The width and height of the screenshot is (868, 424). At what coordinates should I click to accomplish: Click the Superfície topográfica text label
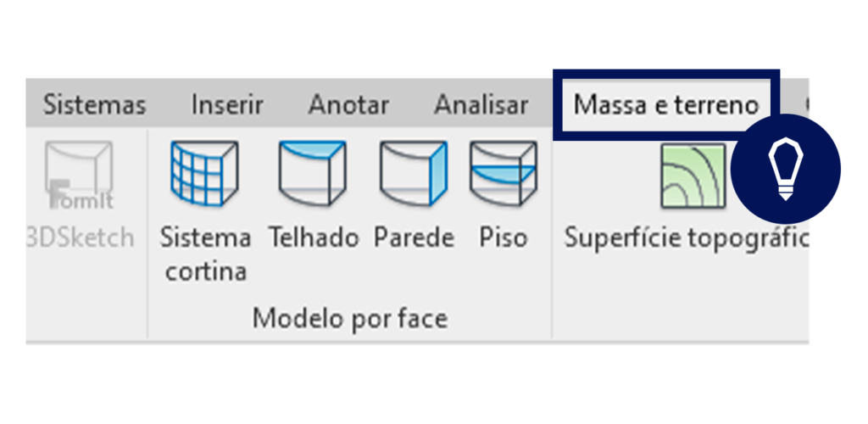pyautogui.click(x=687, y=238)
